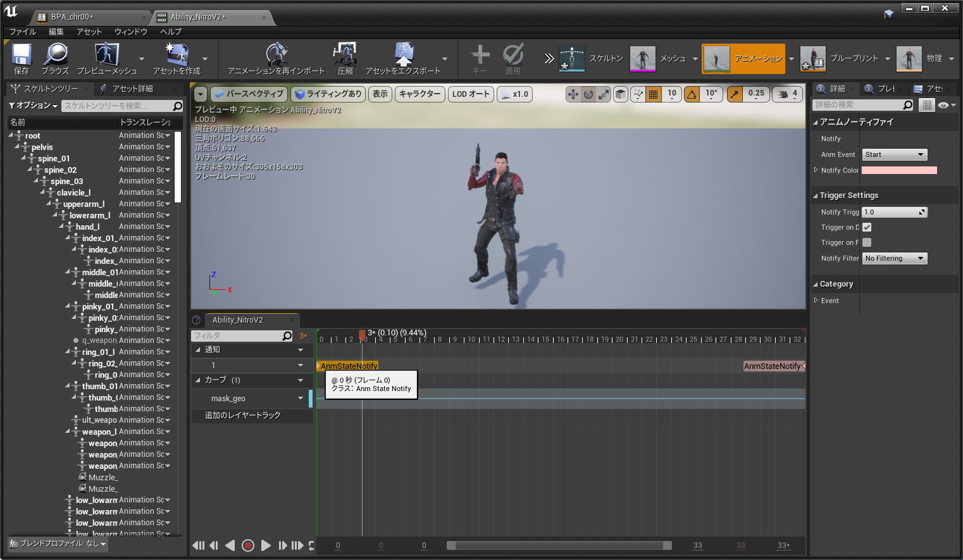This screenshot has height=560, width=963.
Task: Open the viewport options arrow dropdown
Action: [201, 94]
